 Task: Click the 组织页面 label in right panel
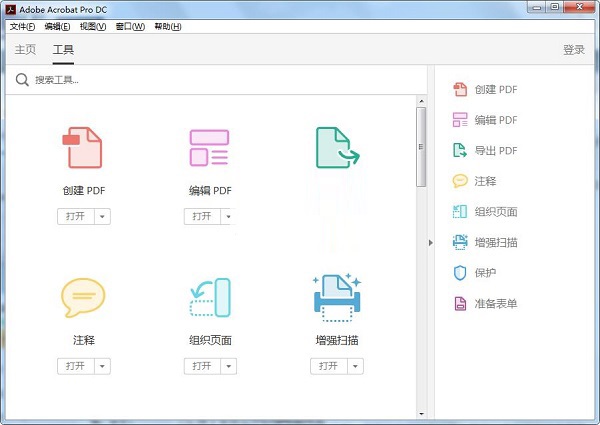(x=496, y=212)
